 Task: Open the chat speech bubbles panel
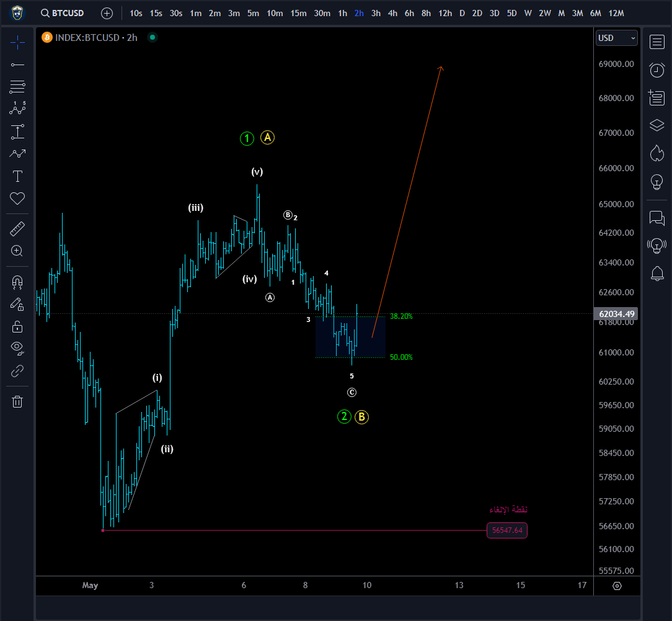point(657,218)
